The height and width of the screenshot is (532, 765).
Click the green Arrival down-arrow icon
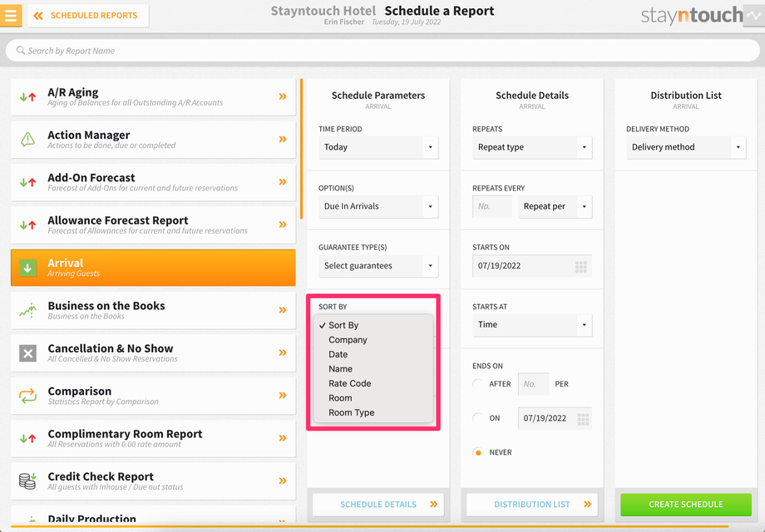[27, 268]
